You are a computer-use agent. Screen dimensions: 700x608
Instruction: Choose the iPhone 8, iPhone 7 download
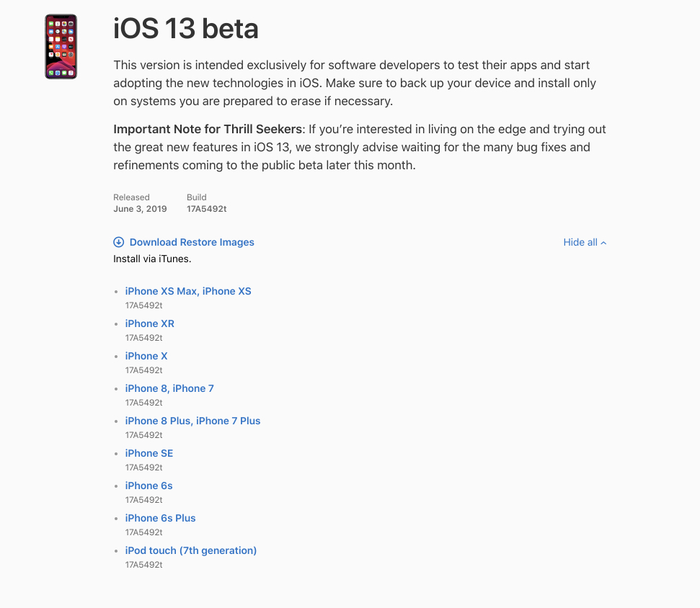pyautogui.click(x=169, y=388)
